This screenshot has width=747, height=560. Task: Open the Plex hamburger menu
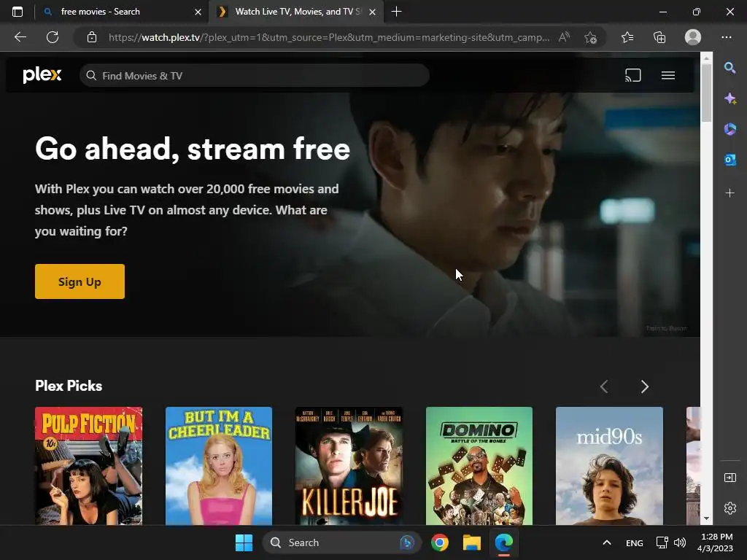pos(668,75)
